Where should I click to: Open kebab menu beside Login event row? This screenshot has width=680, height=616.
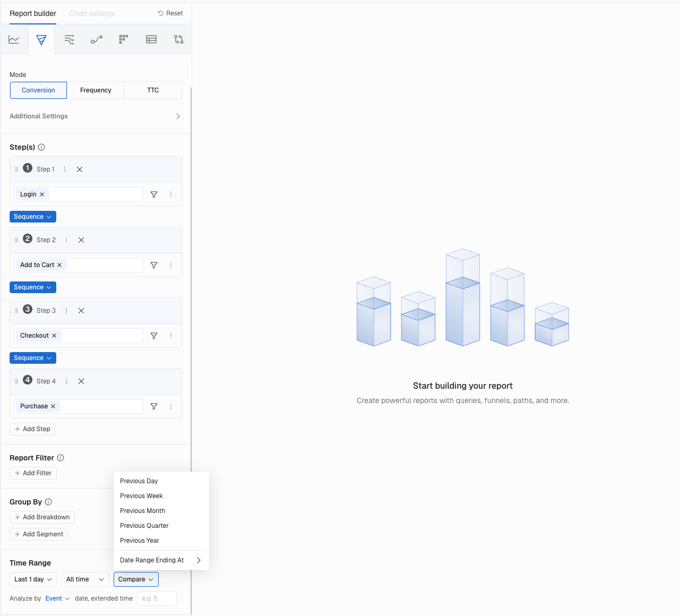pyautogui.click(x=171, y=194)
